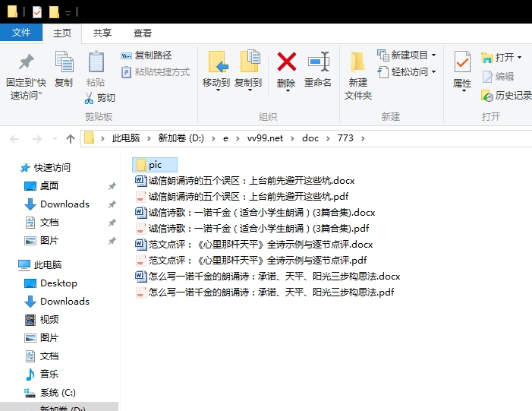
Task: Open 文档 under This PC
Action: pos(42,356)
